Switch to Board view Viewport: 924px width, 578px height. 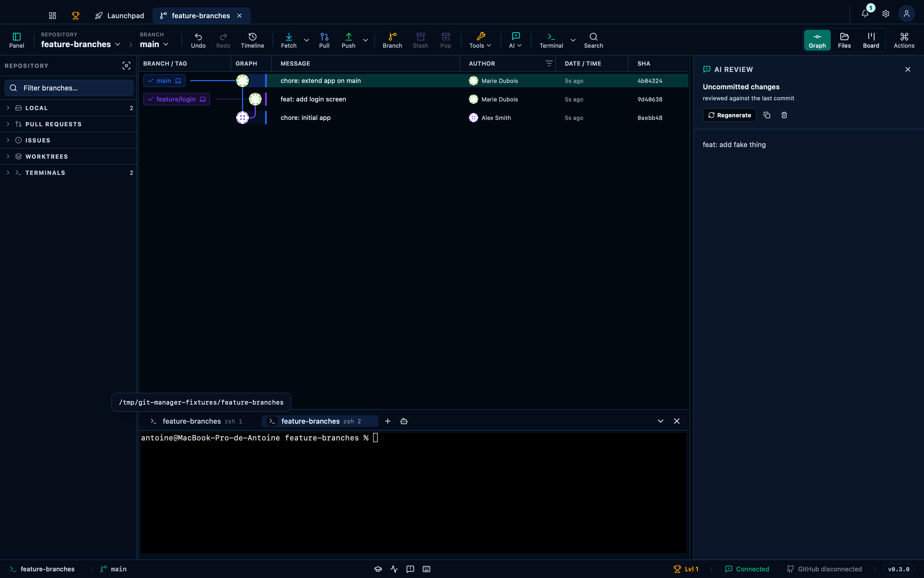click(871, 40)
